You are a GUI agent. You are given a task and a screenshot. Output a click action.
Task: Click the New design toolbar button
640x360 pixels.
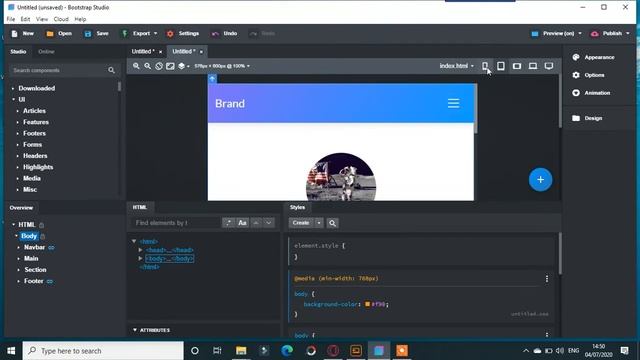pos(22,33)
